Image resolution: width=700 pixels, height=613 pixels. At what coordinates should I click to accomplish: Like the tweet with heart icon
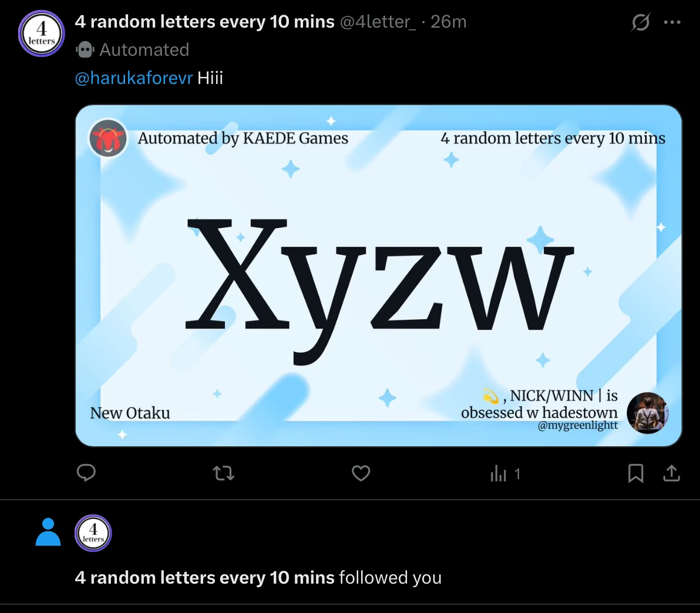pos(361,473)
